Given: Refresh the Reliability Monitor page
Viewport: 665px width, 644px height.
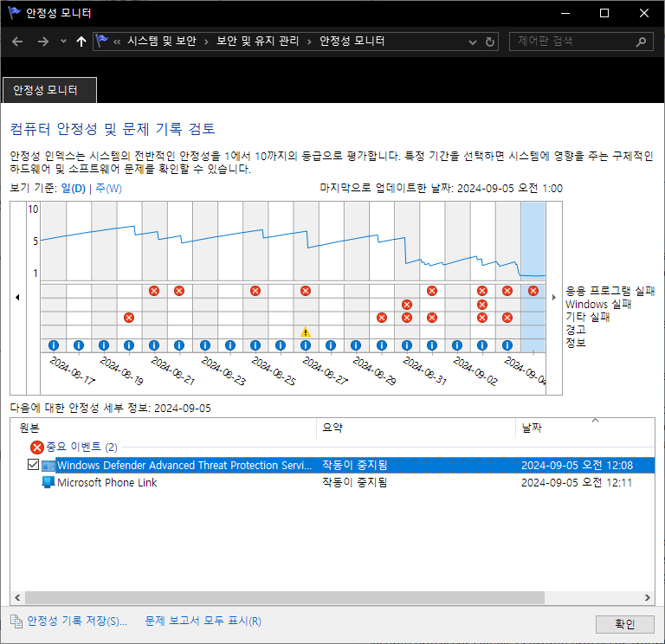Looking at the screenshot, I should click(490, 42).
